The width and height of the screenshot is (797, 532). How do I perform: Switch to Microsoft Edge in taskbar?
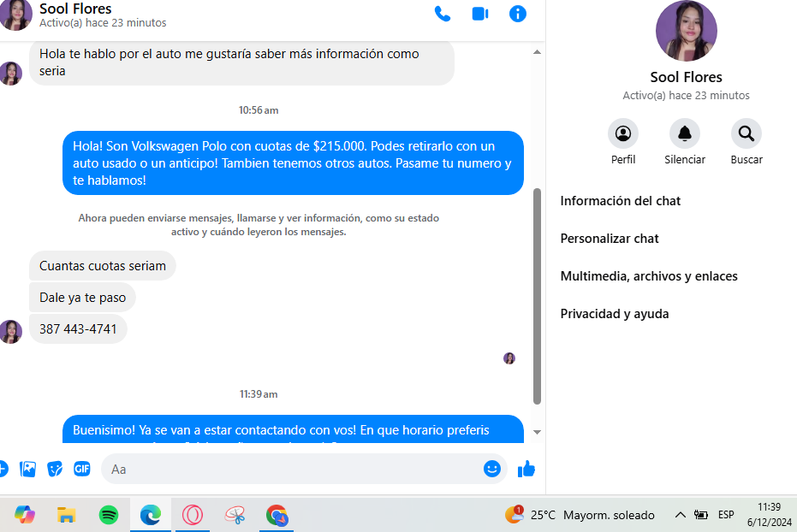click(151, 515)
